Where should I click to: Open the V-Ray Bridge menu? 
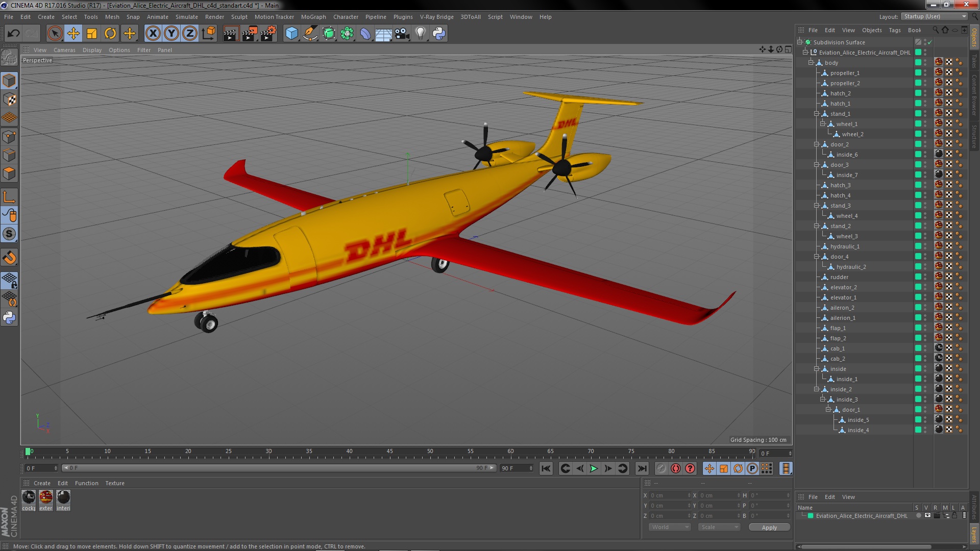click(436, 17)
